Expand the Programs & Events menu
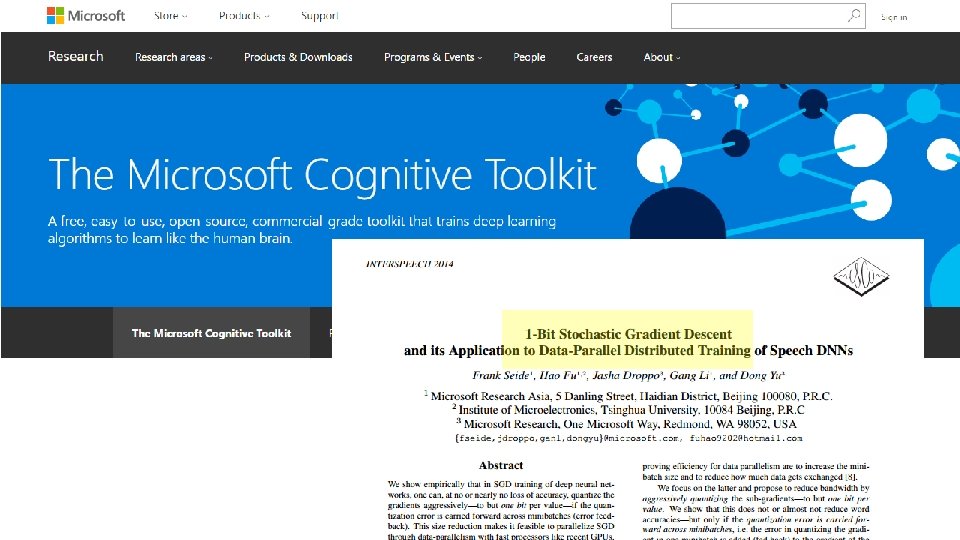This screenshot has width=960, height=540. coord(433,57)
